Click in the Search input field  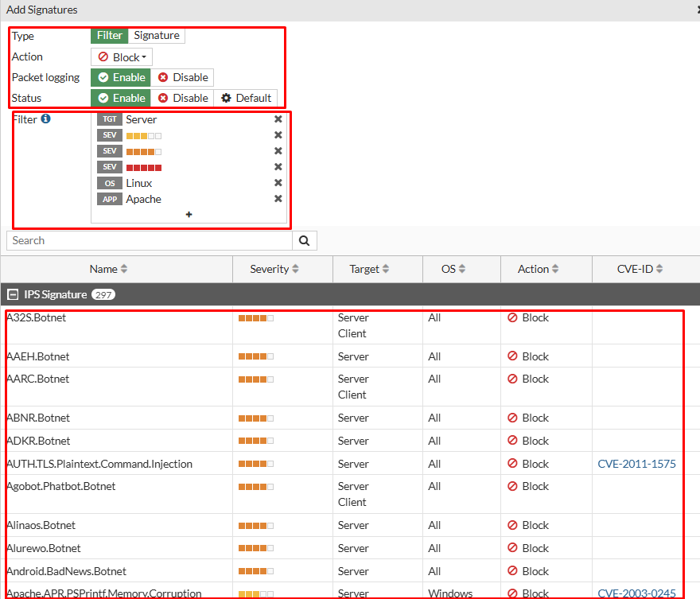click(x=150, y=240)
